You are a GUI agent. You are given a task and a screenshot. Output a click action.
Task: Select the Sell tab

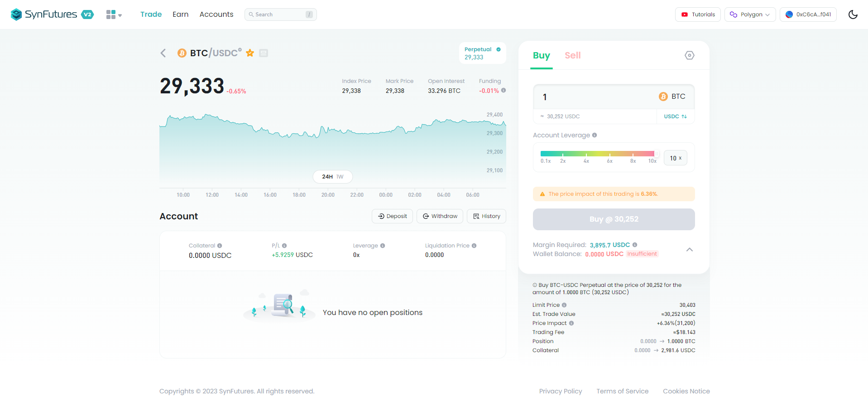pyautogui.click(x=573, y=56)
